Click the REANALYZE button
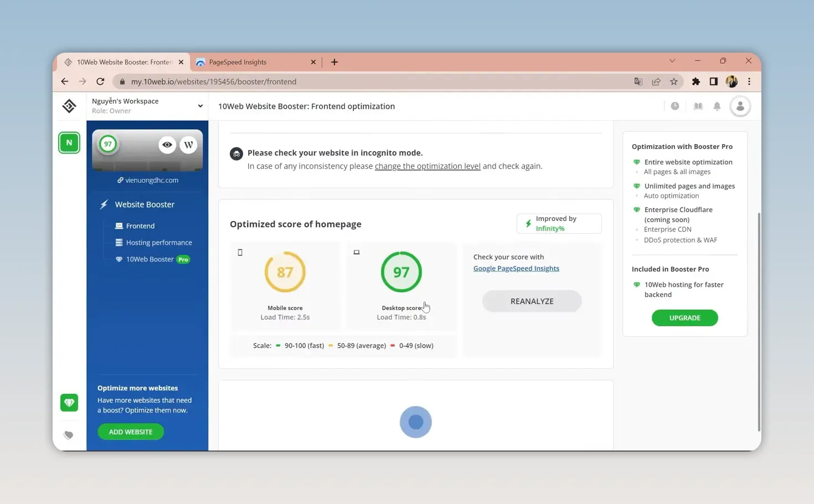The image size is (814, 504). pos(532,301)
